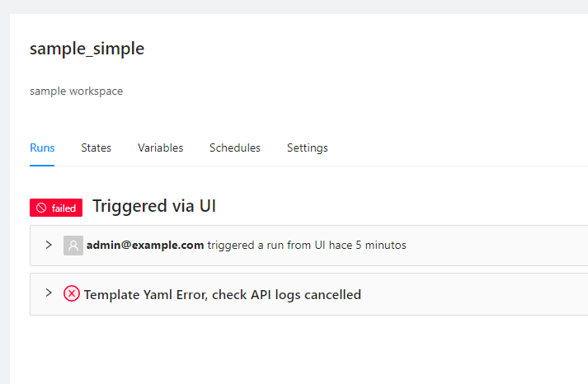Image resolution: width=588 pixels, height=384 pixels.
Task: Select the Schedules tab
Action: 234,148
